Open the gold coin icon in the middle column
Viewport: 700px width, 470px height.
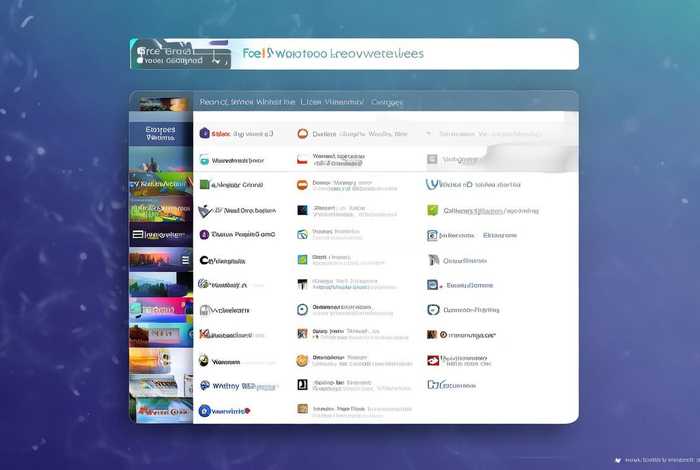[x=302, y=360]
